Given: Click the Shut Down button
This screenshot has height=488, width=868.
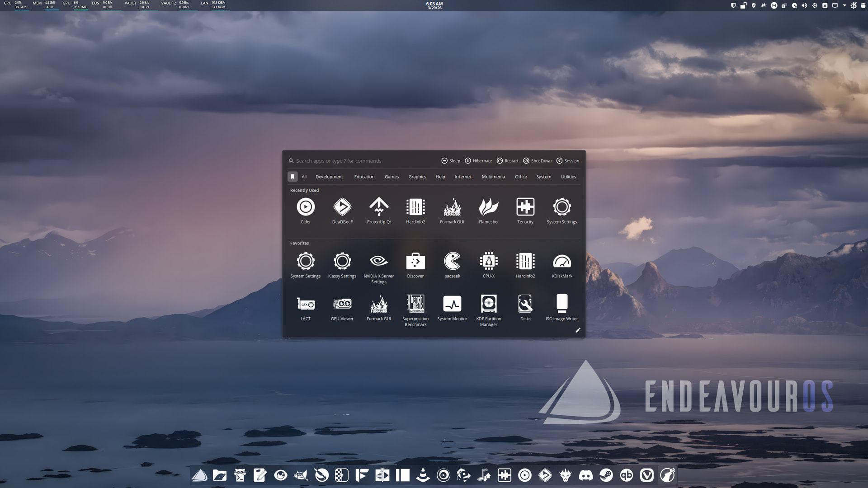Looking at the screenshot, I should point(538,161).
